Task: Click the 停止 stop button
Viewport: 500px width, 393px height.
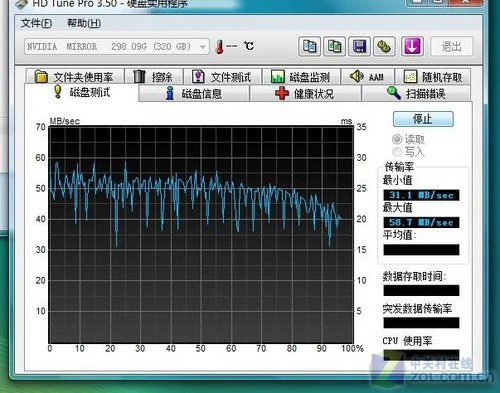Action: pyautogui.click(x=423, y=119)
